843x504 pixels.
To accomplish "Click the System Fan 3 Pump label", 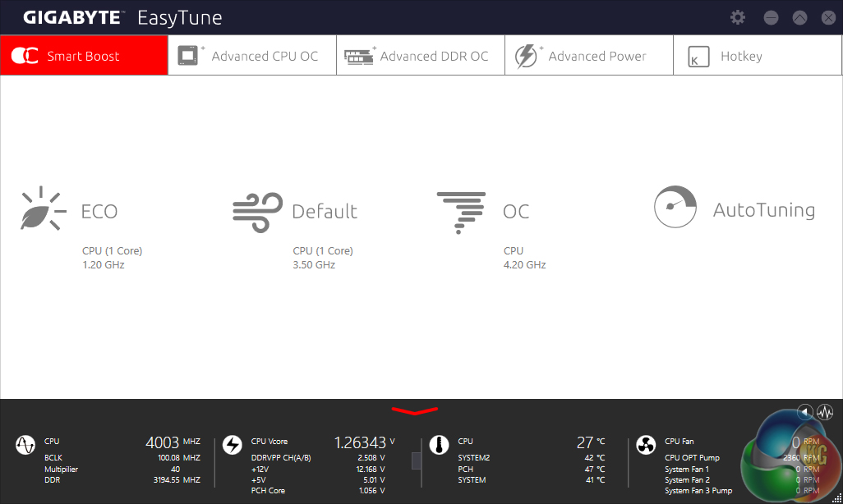I will [698, 491].
